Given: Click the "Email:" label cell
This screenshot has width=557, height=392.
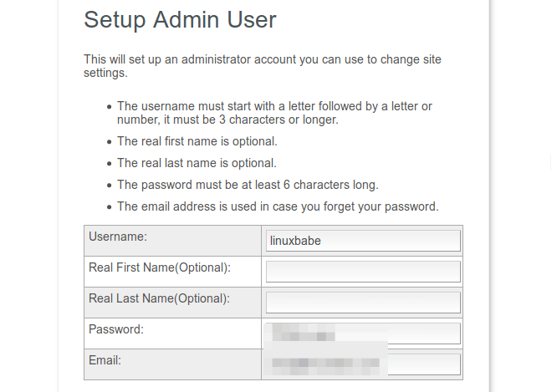Looking at the screenshot, I should pyautogui.click(x=105, y=360).
